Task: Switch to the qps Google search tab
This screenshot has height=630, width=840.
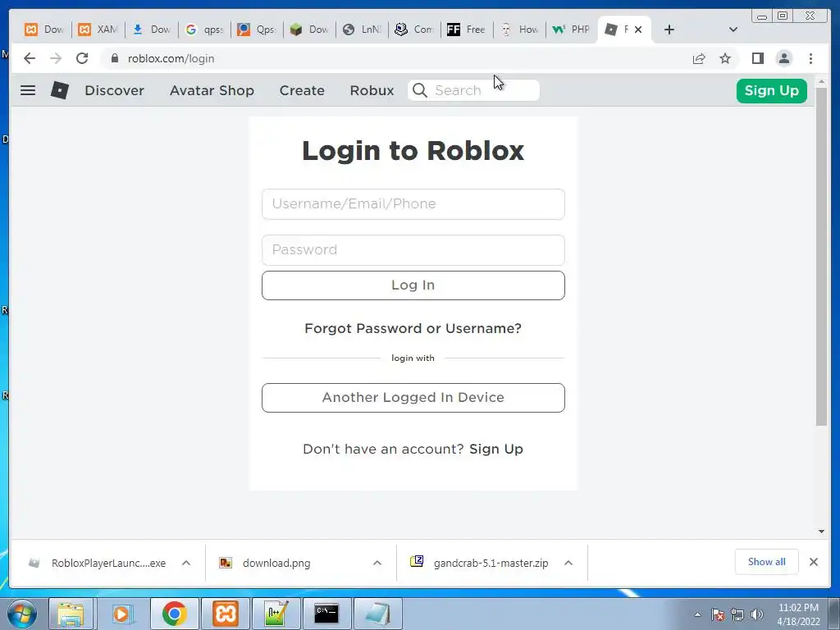Action: point(204,30)
